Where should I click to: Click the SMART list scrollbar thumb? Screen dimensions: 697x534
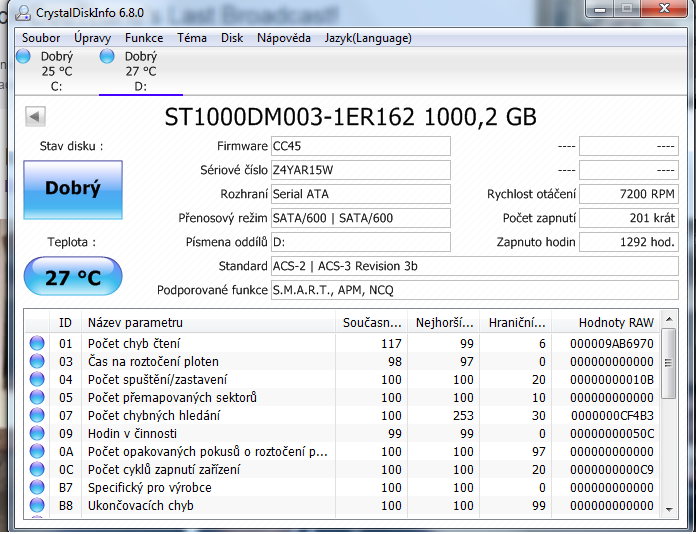click(x=668, y=363)
